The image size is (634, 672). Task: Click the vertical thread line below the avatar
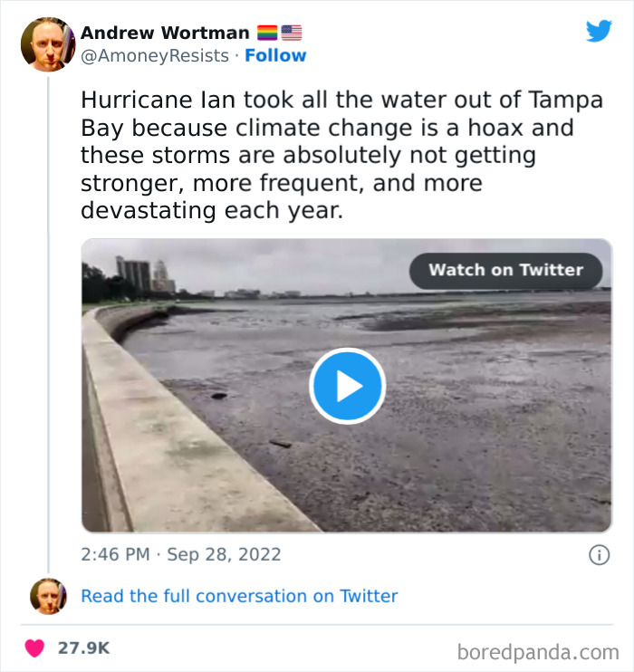click(48, 317)
